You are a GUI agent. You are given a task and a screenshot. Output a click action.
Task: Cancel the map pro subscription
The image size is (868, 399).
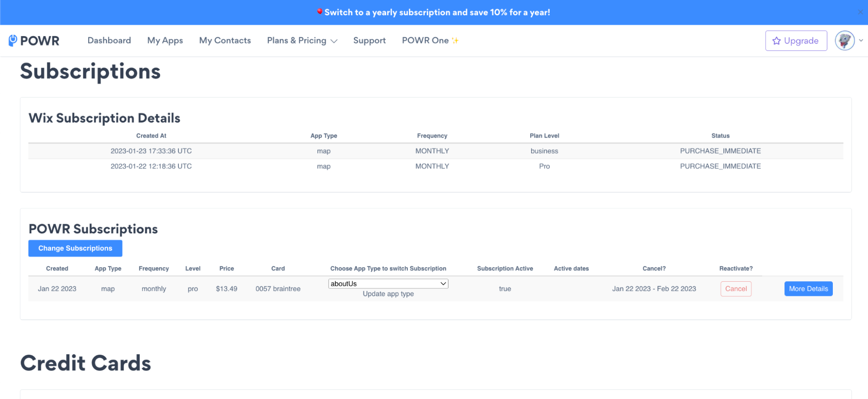(x=736, y=289)
